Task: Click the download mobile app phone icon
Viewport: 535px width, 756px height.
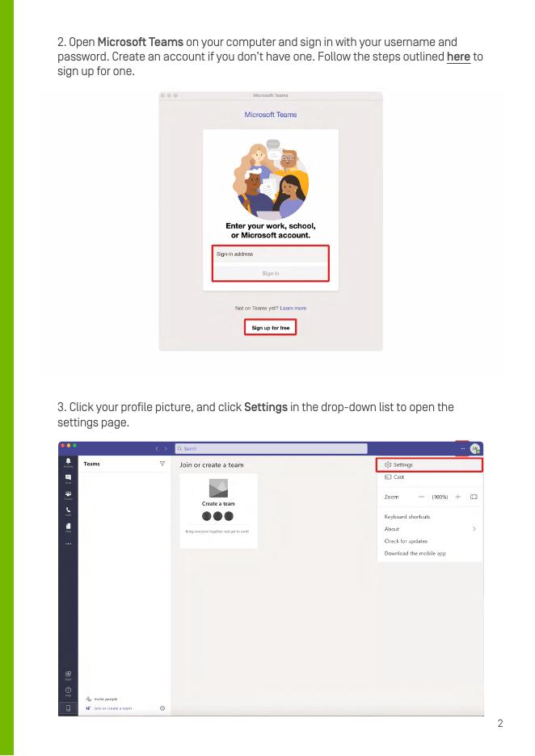Action: [68, 708]
